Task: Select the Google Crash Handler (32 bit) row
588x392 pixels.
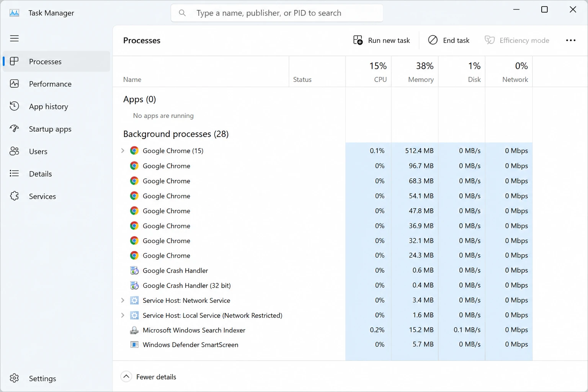Action: (323, 285)
